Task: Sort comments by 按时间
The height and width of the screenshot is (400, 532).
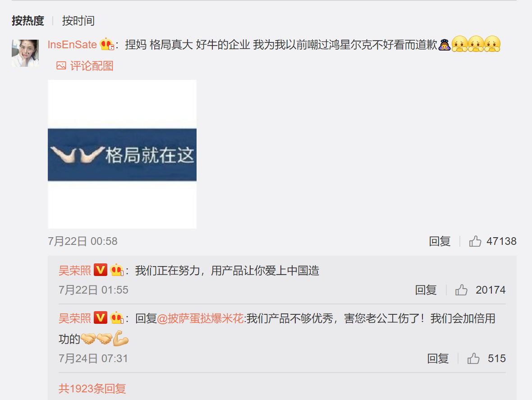Action: pyautogui.click(x=78, y=21)
